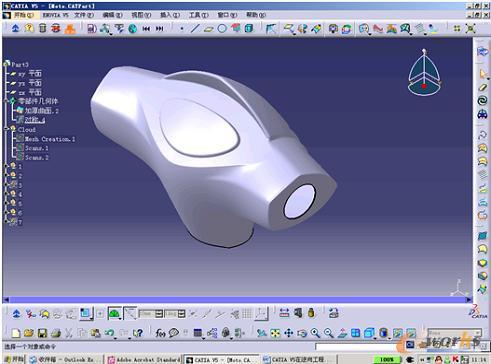491x364 pixels.
Task: Click the Undo arrow icon
Action: 109,333
